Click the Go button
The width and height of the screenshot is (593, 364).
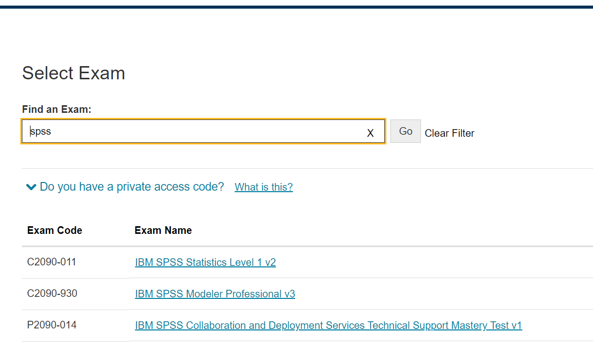(x=405, y=131)
